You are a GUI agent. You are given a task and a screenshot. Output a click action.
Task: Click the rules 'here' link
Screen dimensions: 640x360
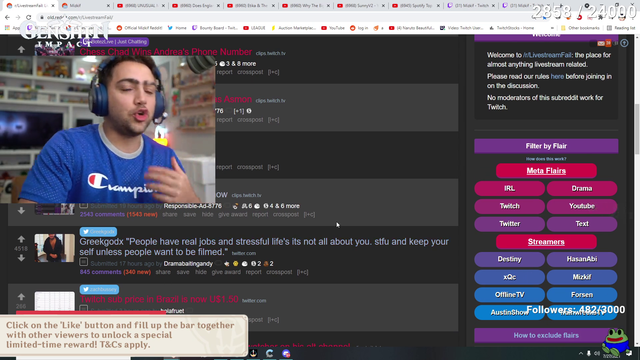pyautogui.click(x=557, y=76)
